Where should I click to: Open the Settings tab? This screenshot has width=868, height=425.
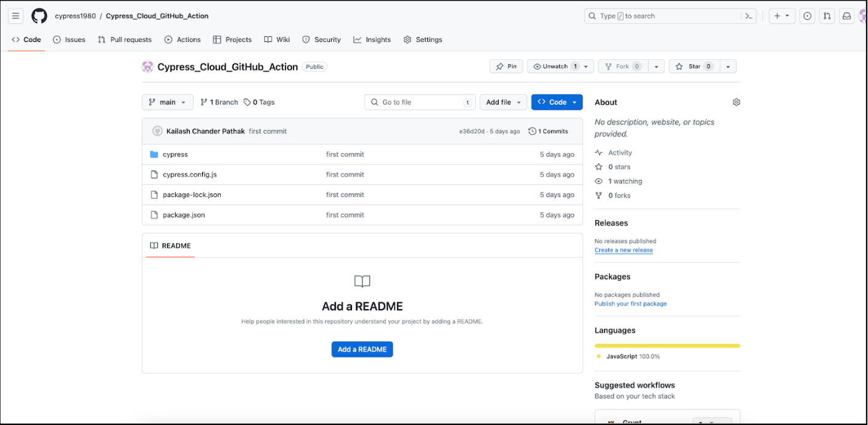pos(423,39)
